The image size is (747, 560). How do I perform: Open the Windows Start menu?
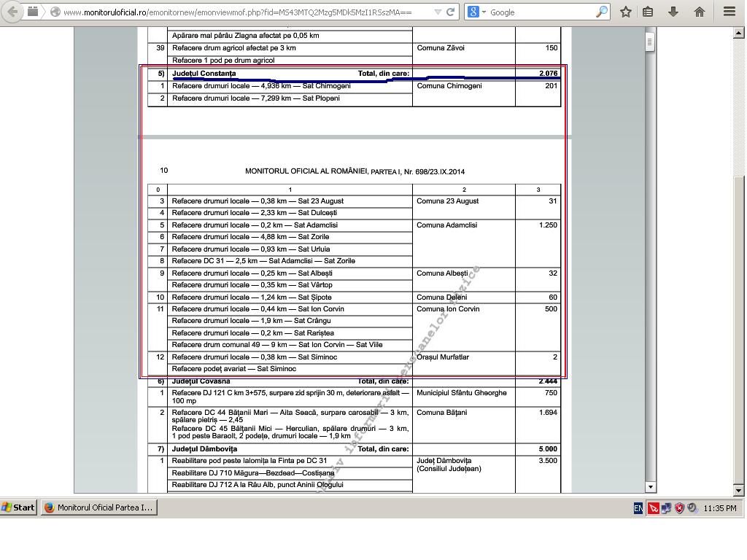[x=19, y=507]
